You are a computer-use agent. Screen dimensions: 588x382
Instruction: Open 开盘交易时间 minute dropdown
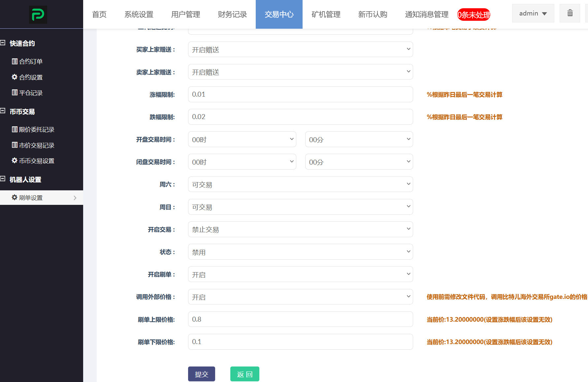tap(359, 139)
